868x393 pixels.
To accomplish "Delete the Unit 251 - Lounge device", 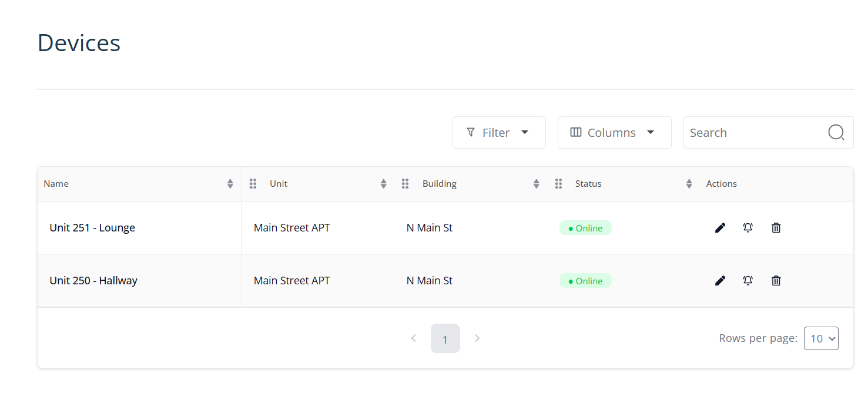I will (x=776, y=228).
